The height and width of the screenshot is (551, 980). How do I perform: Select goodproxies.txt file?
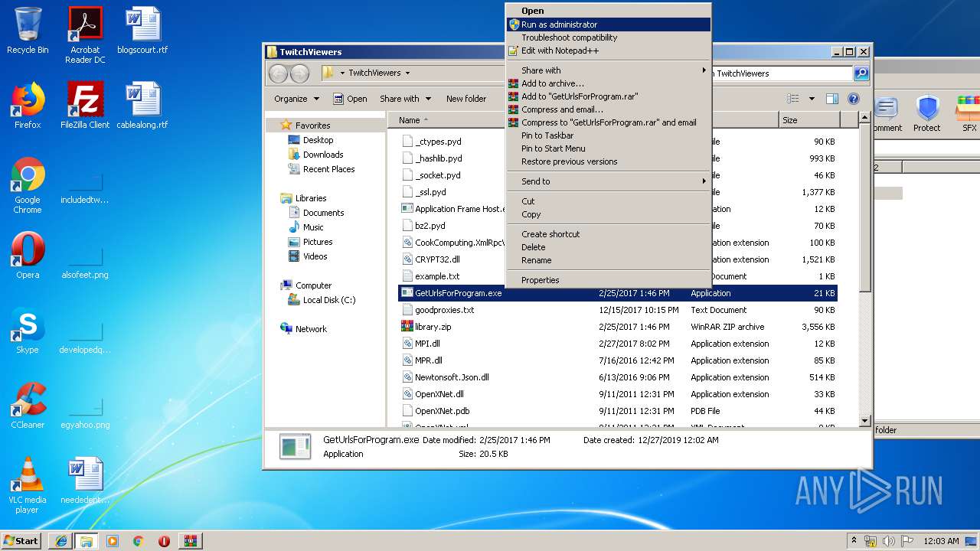click(618, 310)
